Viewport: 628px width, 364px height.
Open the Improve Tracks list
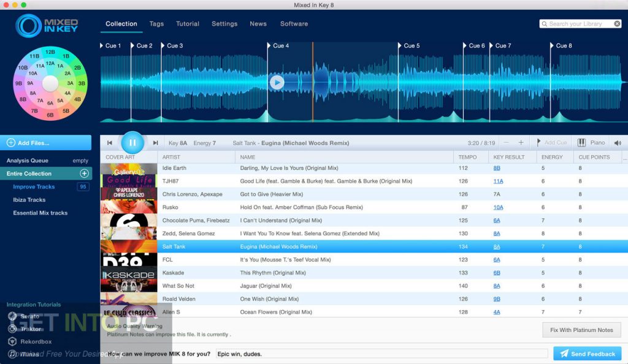pyautogui.click(x=34, y=187)
